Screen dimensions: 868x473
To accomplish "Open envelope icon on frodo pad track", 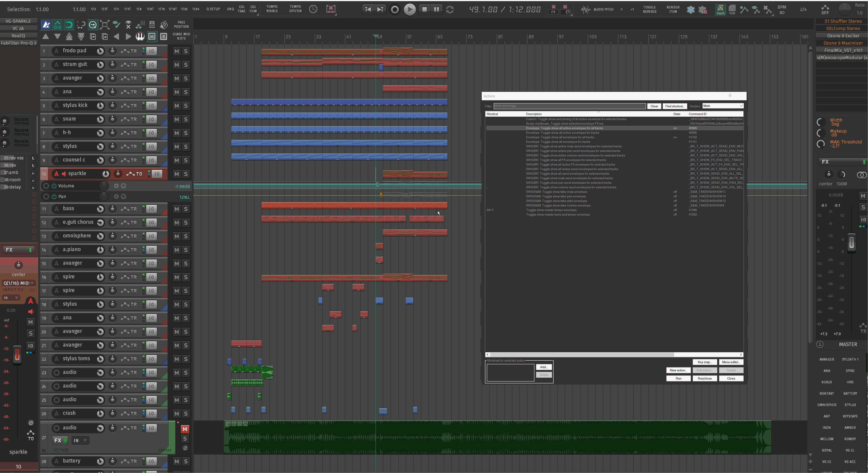I will (125, 51).
